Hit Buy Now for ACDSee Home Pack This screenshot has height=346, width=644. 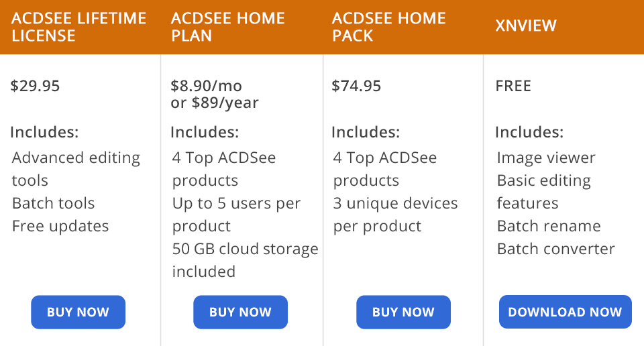point(403,312)
